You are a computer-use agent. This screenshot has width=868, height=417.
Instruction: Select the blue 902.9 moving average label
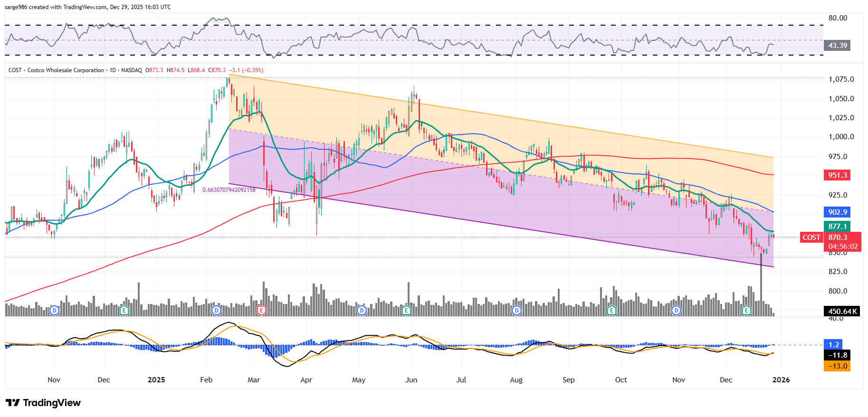pyautogui.click(x=837, y=212)
